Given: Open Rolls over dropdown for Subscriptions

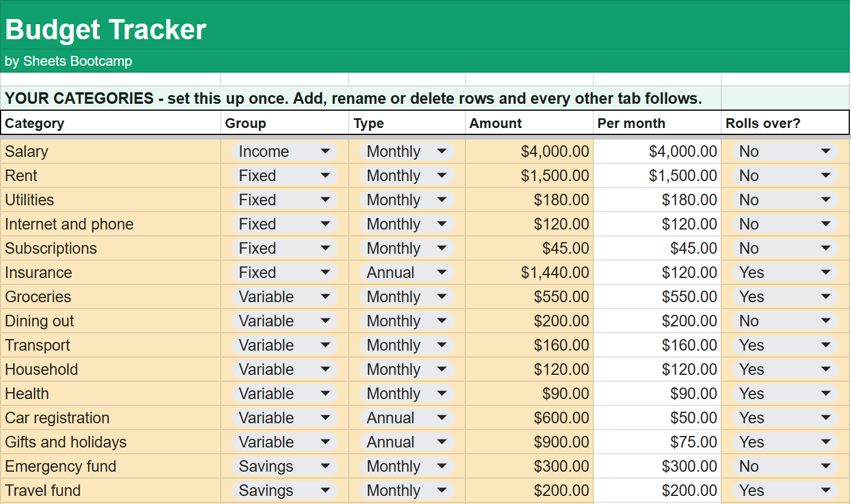Looking at the screenshot, I should [x=785, y=248].
